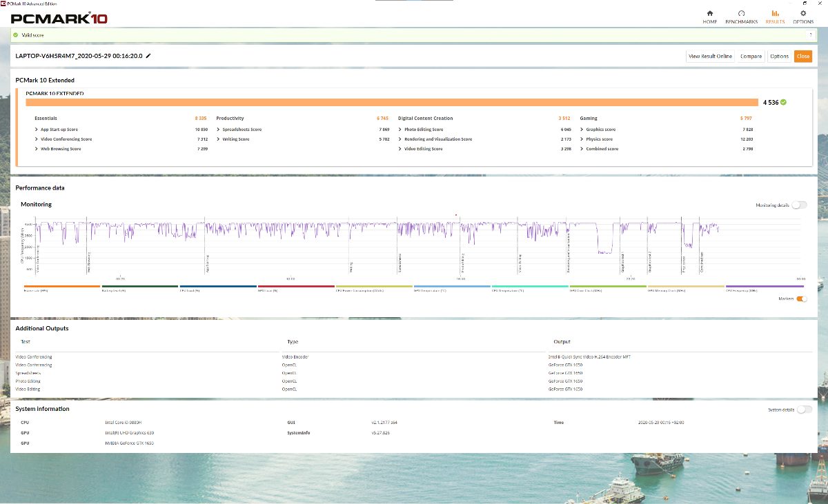Click the View Result Online button
828x504 pixels.
coord(710,57)
